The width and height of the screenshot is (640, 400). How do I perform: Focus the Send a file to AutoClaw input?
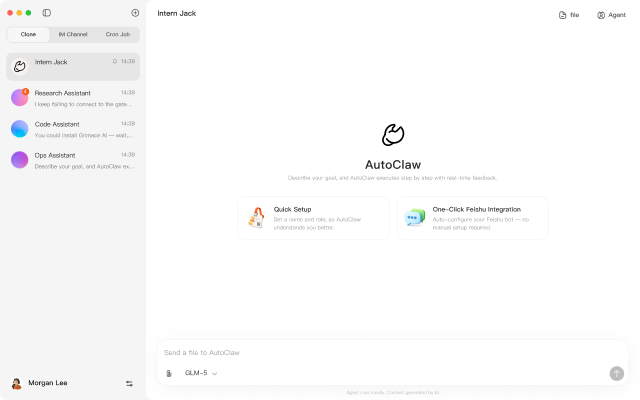pos(393,353)
